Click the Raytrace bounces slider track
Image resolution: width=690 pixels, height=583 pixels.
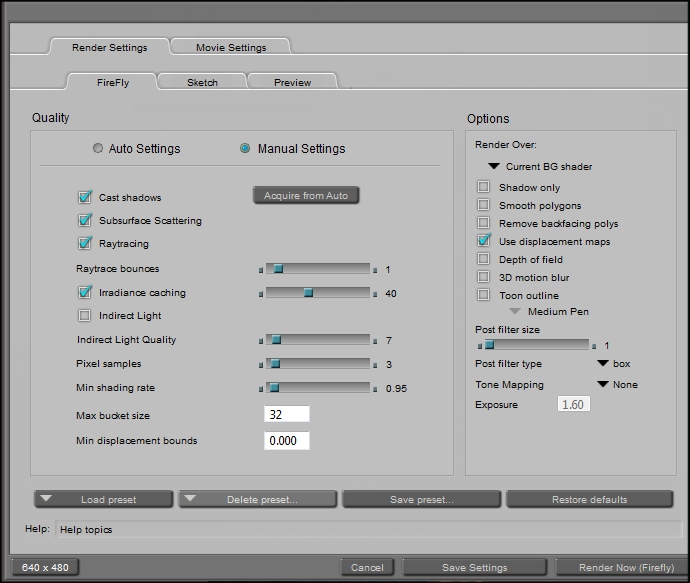pyautogui.click(x=320, y=269)
